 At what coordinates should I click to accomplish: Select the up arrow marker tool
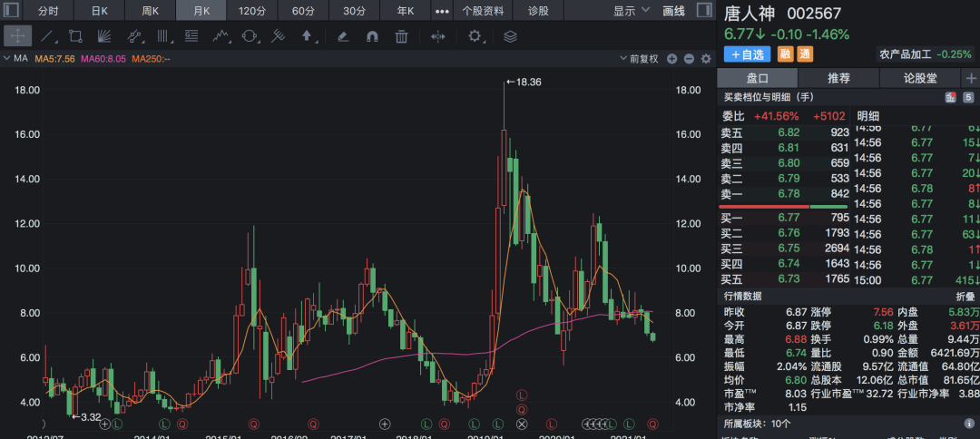click(x=308, y=36)
